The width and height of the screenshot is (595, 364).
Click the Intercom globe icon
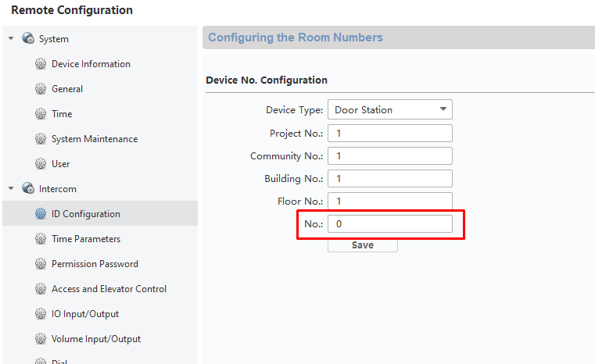coord(28,188)
